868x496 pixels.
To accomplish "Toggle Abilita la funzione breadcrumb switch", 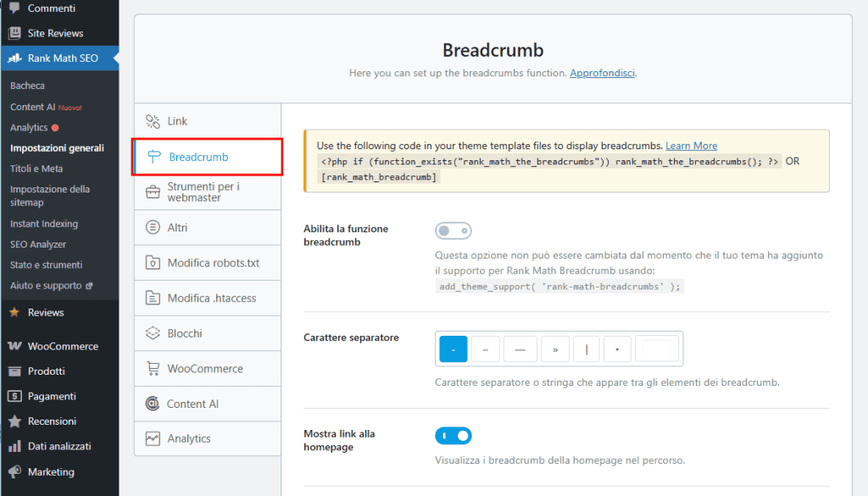I will tap(453, 230).
